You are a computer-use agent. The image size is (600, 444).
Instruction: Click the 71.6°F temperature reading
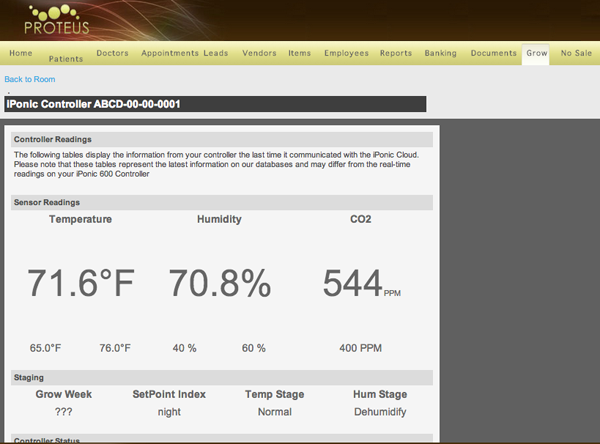80,284
